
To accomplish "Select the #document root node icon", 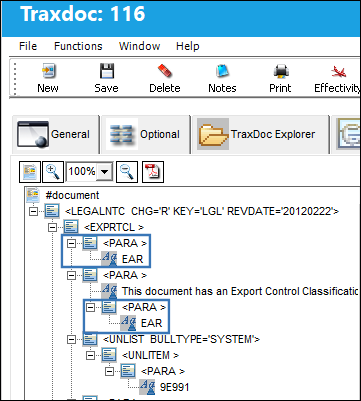I will pos(33,195).
